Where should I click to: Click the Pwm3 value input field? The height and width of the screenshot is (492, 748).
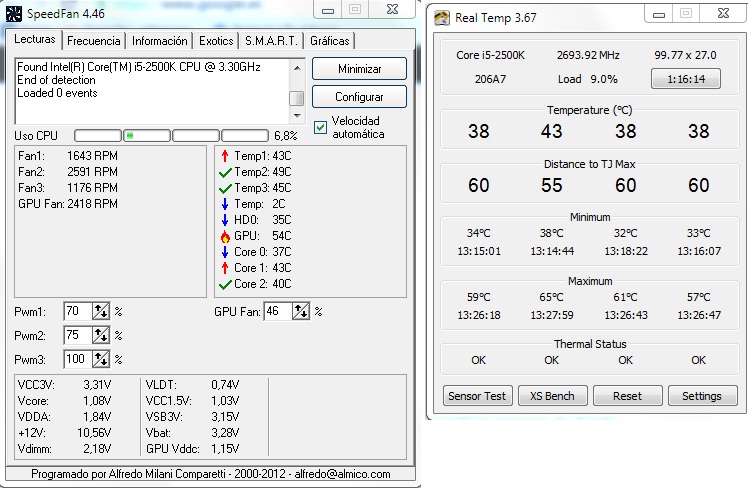[x=77, y=360]
